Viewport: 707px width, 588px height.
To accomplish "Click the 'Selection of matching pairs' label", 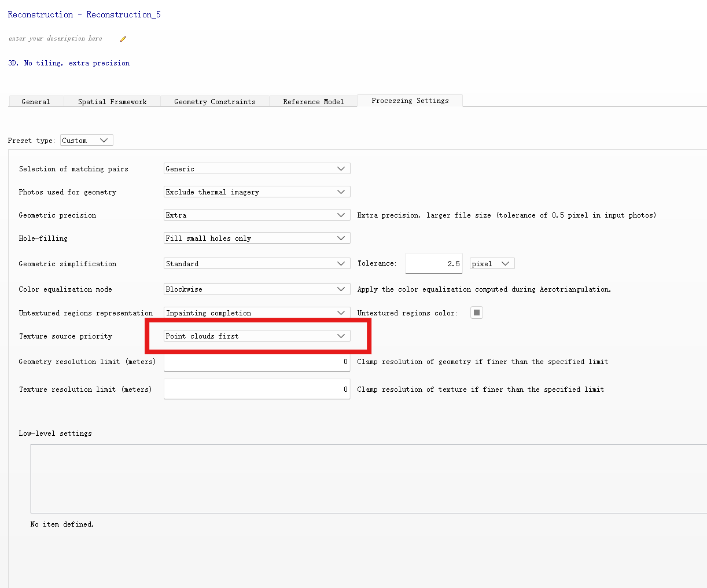I will pos(73,169).
